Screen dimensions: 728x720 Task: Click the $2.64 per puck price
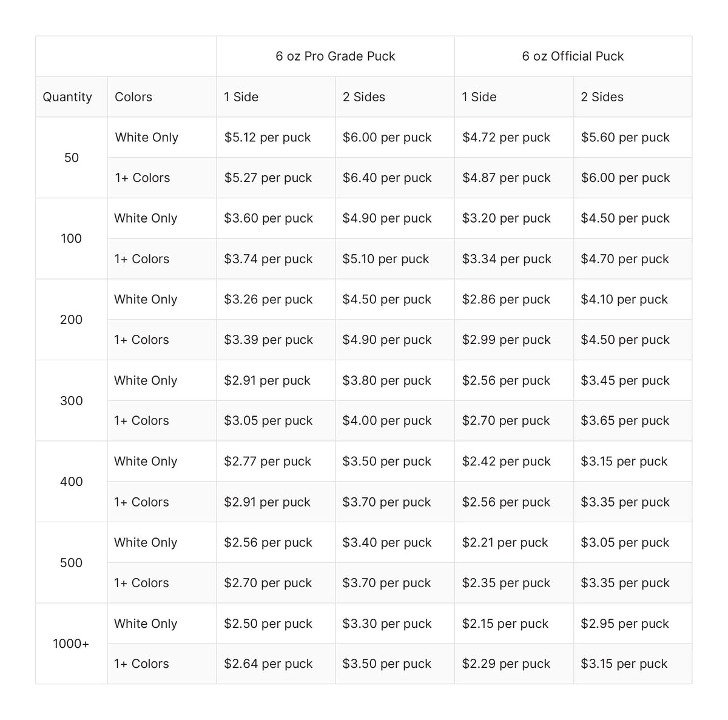pos(268,664)
